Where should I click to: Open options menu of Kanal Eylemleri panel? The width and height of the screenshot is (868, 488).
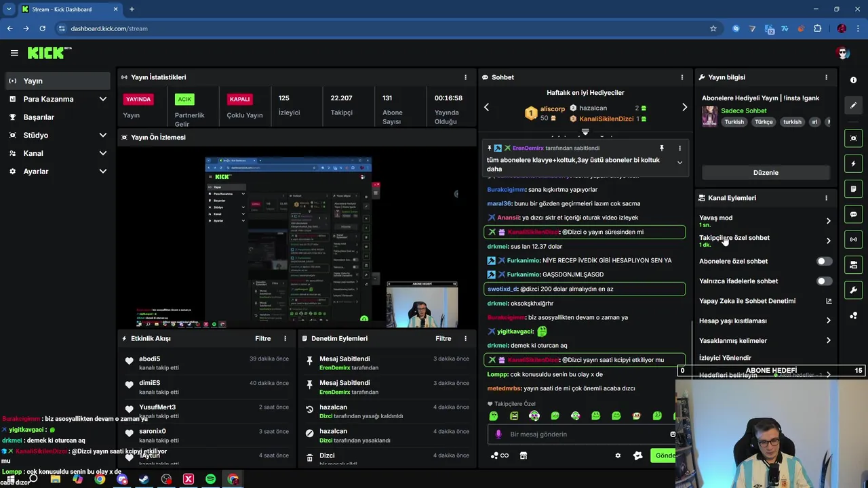pyautogui.click(x=826, y=198)
